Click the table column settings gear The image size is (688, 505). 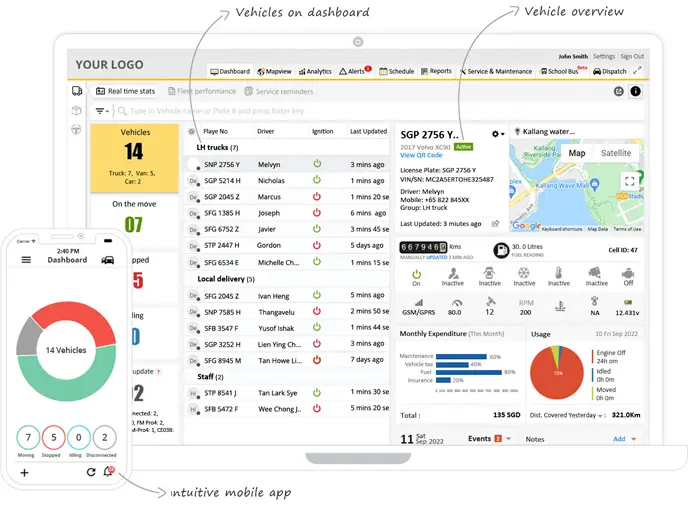191,131
